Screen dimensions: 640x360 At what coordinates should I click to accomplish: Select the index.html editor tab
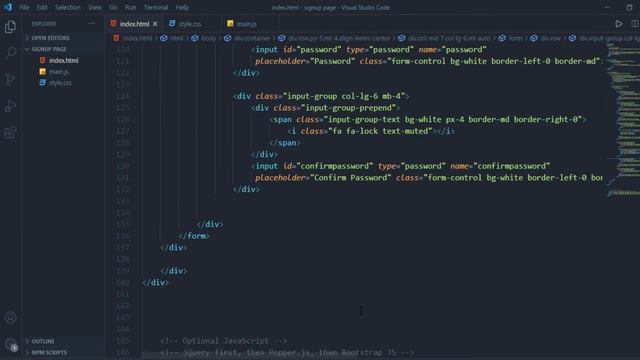click(x=134, y=24)
